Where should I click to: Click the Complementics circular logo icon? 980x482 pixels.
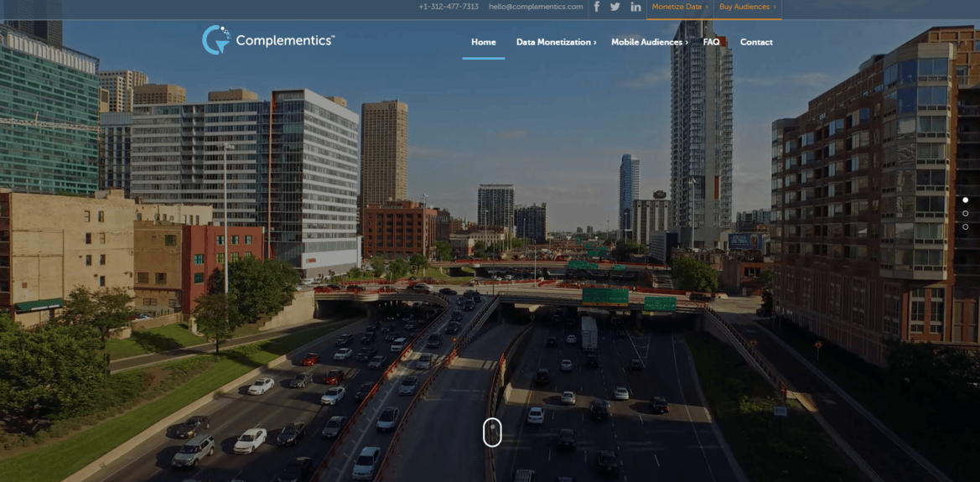[215, 39]
